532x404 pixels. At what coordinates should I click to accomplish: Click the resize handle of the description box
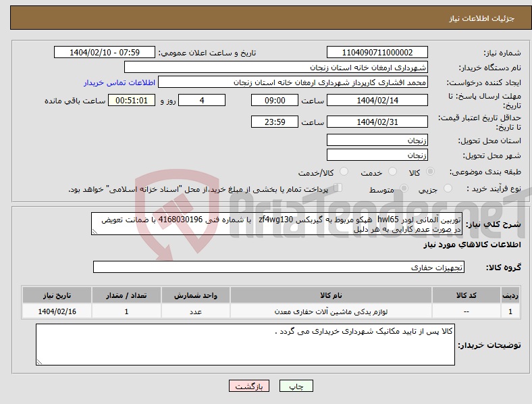click(x=95, y=232)
